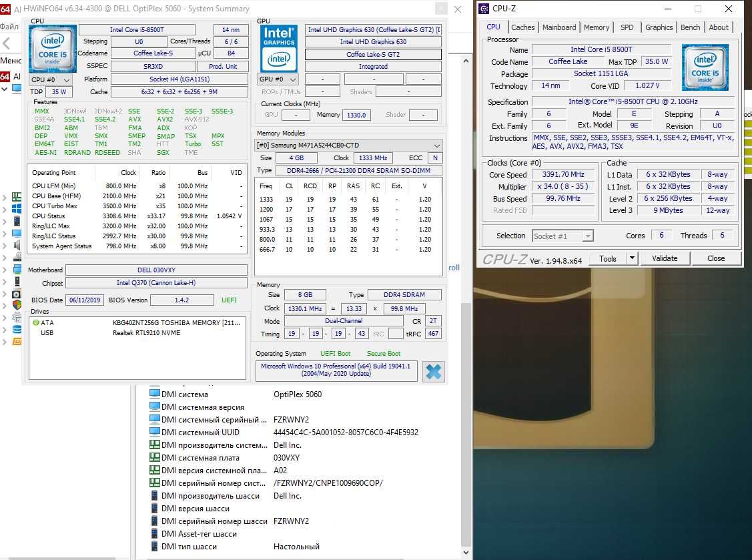Screen dimensions: 752x560
Task: Click the Intel Core i5-8500T name field
Action: pos(137,30)
